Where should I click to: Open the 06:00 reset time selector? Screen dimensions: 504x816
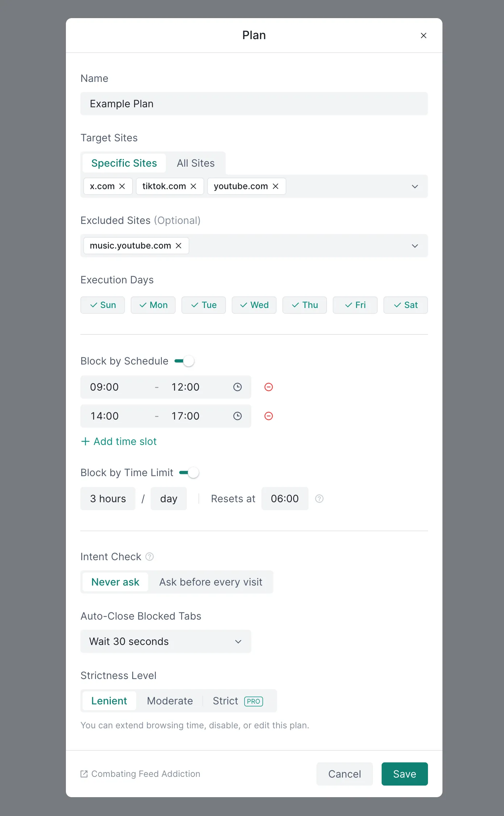tap(285, 499)
